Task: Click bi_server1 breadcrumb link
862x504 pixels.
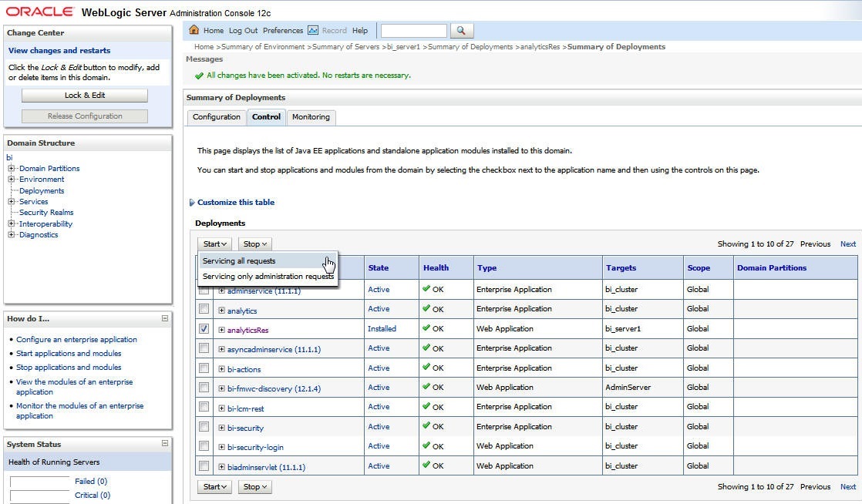Action: pos(403,47)
